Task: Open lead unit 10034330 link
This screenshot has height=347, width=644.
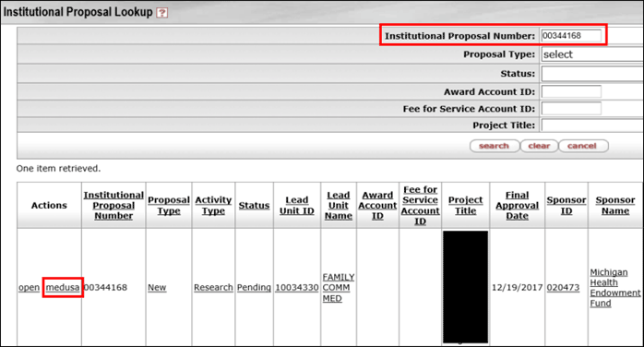Action: (297, 287)
